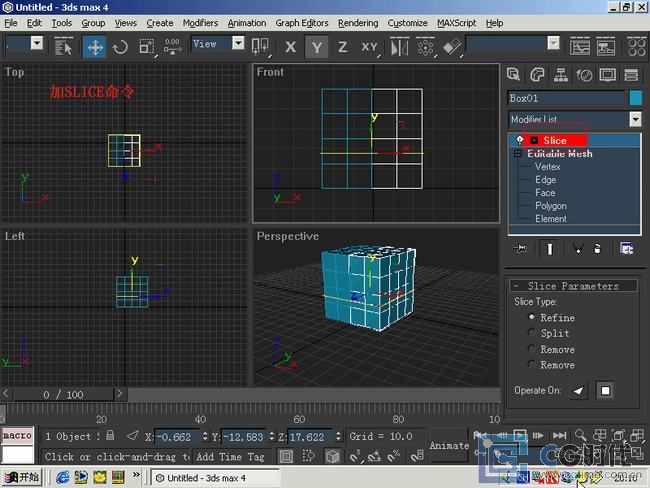This screenshot has height=488, width=650.
Task: Click the Box01 object color swatch
Action: [635, 98]
